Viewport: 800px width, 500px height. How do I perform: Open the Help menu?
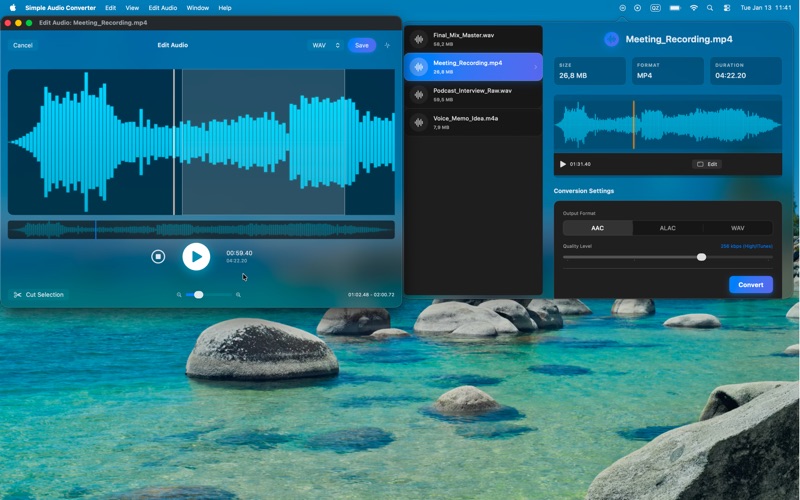225,8
